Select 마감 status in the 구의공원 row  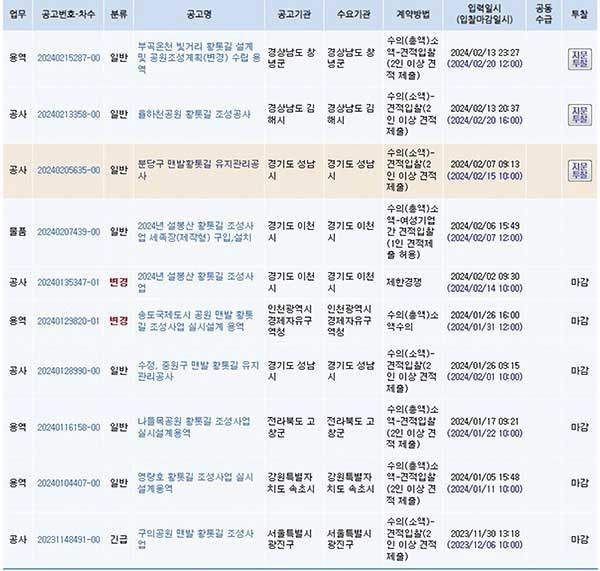[579, 540]
